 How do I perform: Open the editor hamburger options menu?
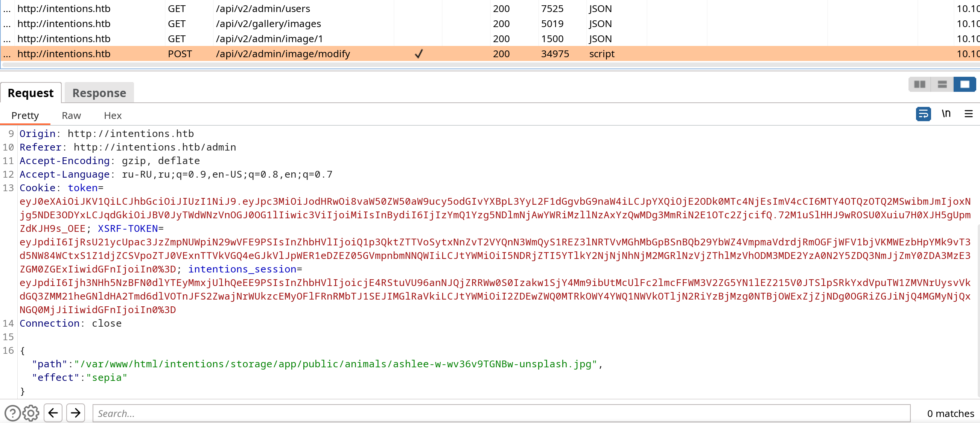[x=968, y=114]
